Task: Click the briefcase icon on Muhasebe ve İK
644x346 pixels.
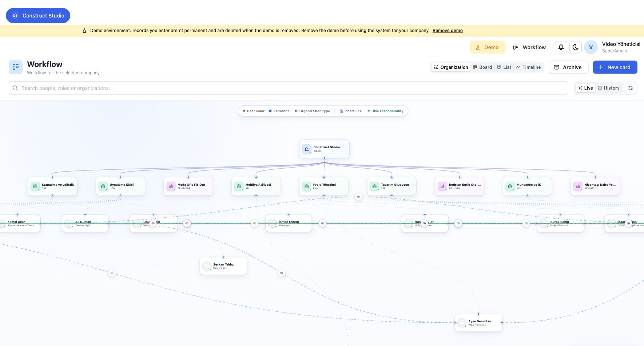Action: (x=510, y=186)
